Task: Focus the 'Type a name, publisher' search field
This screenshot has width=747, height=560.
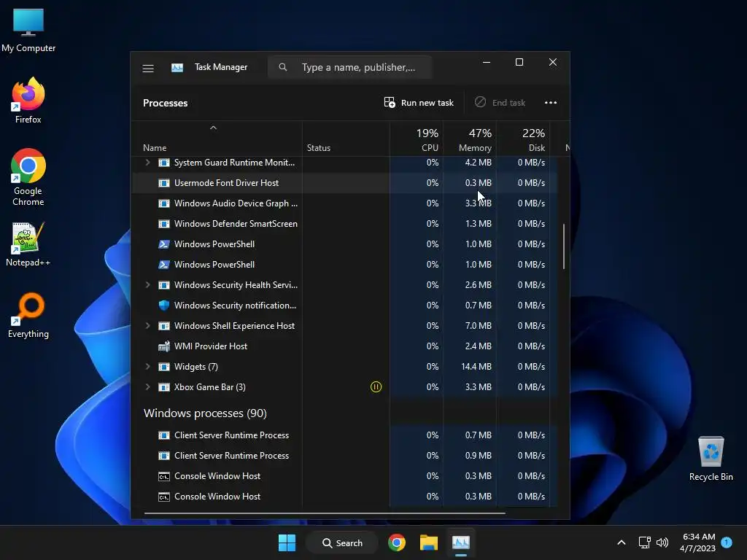Action: [349, 67]
